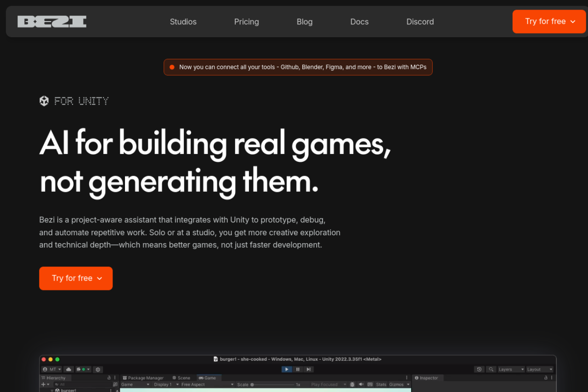Go to Studios in navigation

tap(183, 22)
